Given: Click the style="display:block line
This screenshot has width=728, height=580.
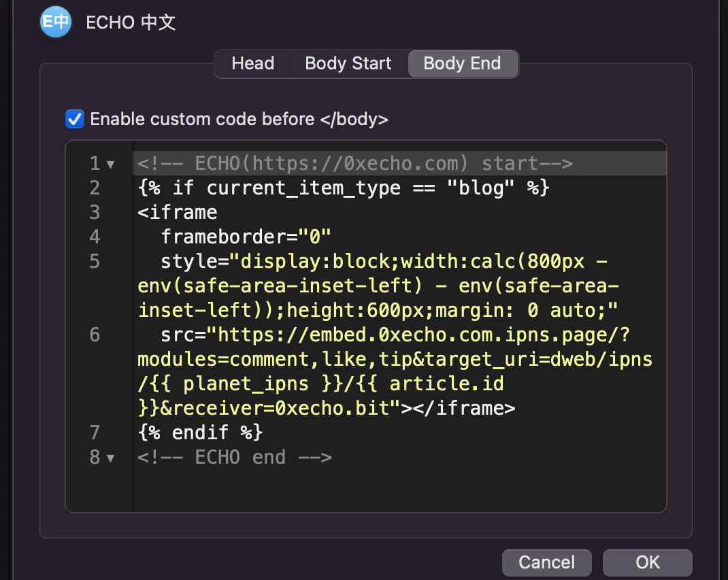Looking at the screenshot, I should 384,262.
